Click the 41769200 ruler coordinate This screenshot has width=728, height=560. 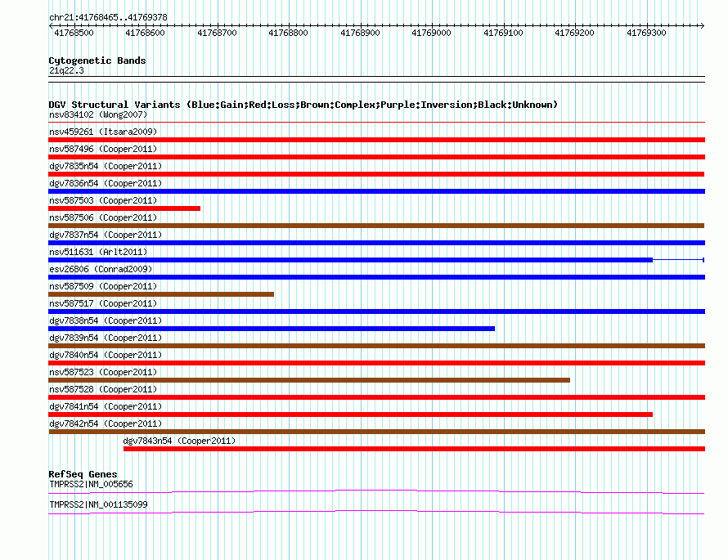(575, 33)
